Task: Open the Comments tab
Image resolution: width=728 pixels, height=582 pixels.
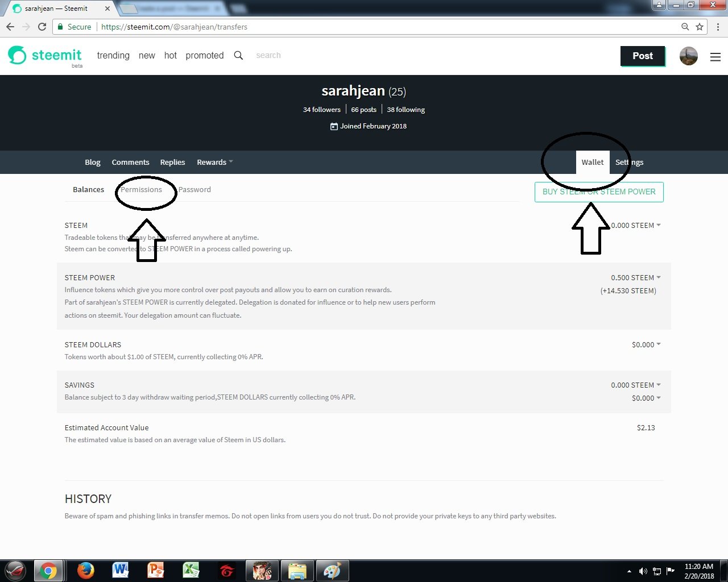Action: 130,162
